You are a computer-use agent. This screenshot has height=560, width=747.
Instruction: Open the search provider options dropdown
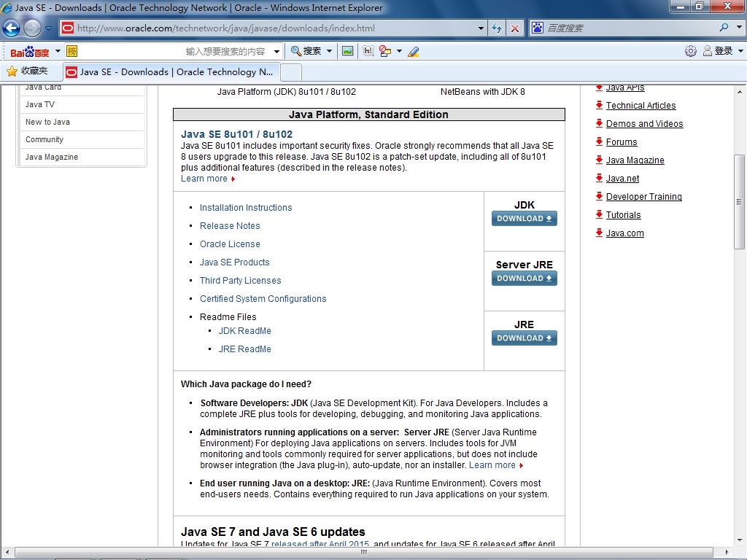click(x=740, y=28)
